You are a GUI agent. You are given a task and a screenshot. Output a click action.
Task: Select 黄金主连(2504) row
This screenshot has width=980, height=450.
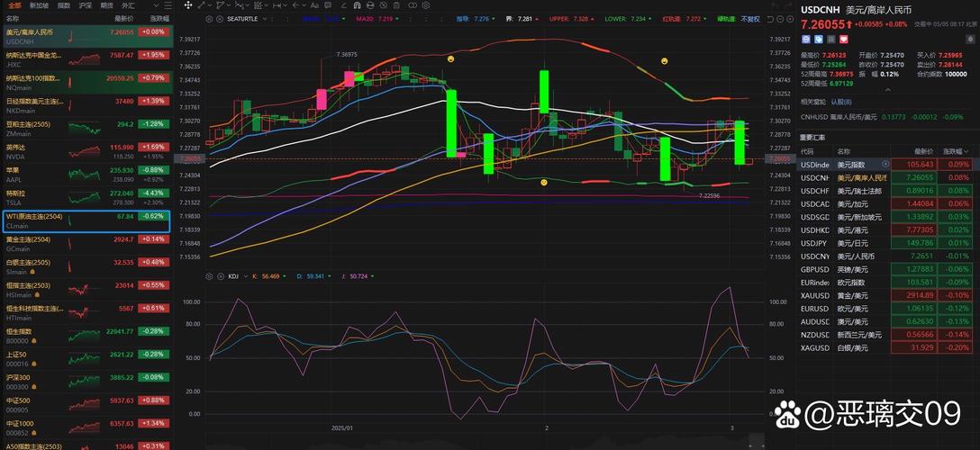86,243
